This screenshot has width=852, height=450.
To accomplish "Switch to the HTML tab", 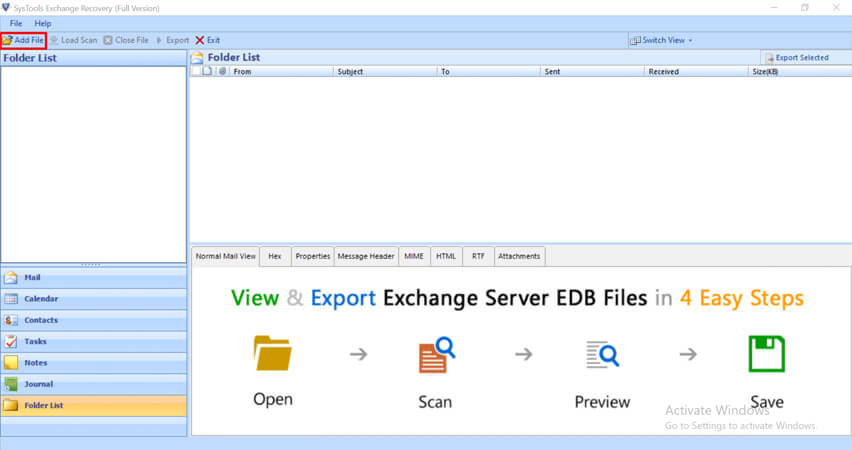I will (446, 256).
